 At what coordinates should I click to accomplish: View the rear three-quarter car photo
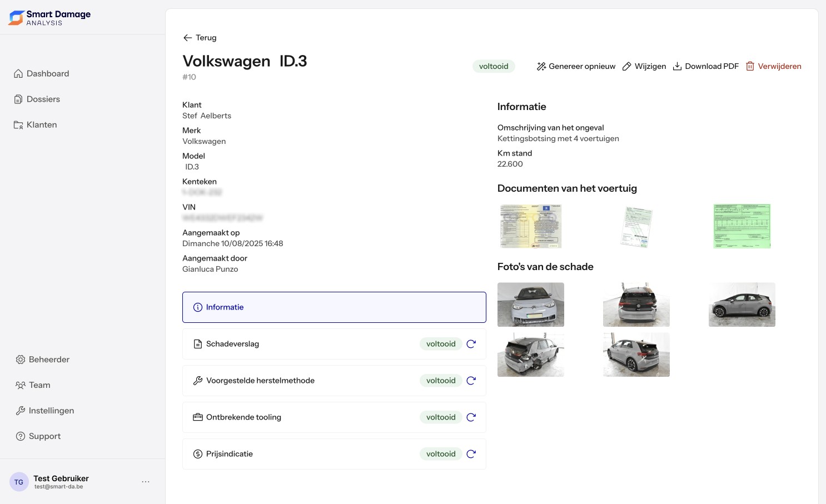636,355
